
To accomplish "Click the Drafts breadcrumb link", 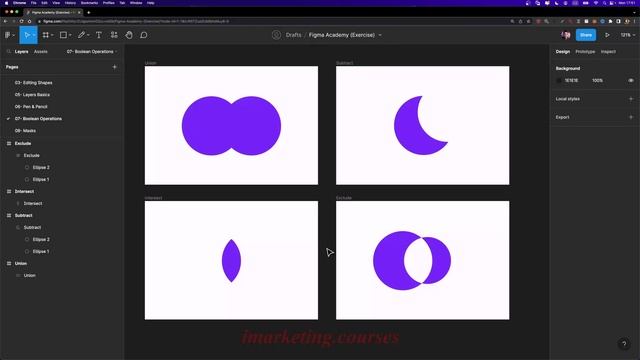I will 293,35.
